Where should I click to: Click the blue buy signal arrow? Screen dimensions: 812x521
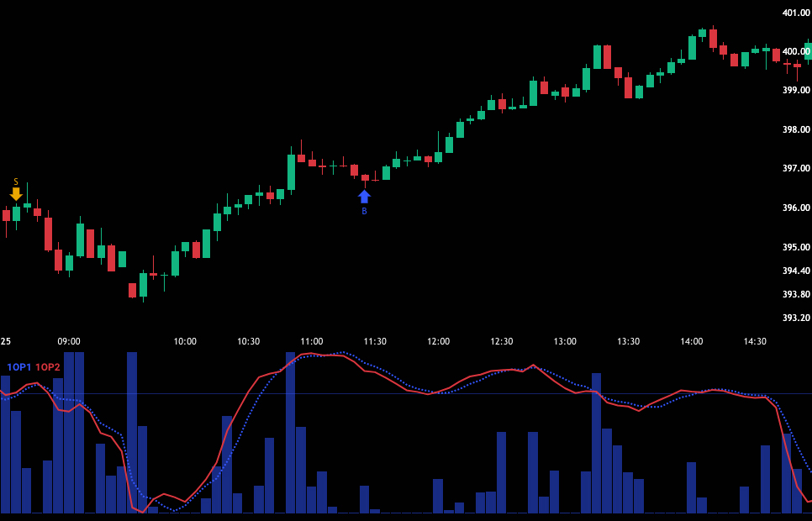point(364,196)
